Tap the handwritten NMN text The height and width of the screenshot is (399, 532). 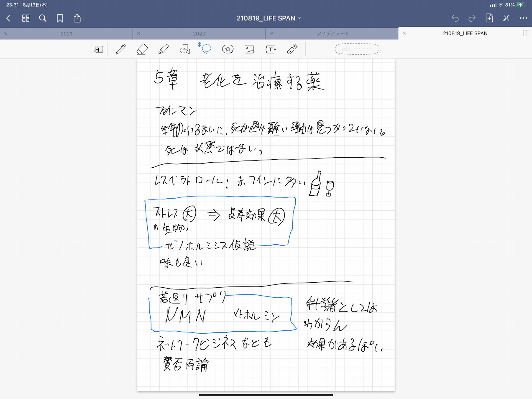[186, 316]
